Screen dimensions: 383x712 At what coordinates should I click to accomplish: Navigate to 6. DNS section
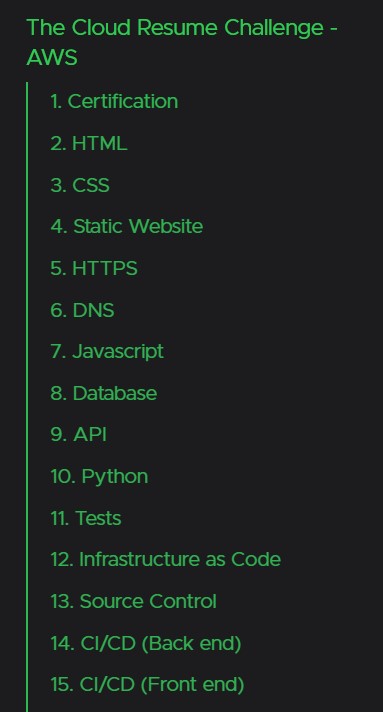tap(82, 311)
